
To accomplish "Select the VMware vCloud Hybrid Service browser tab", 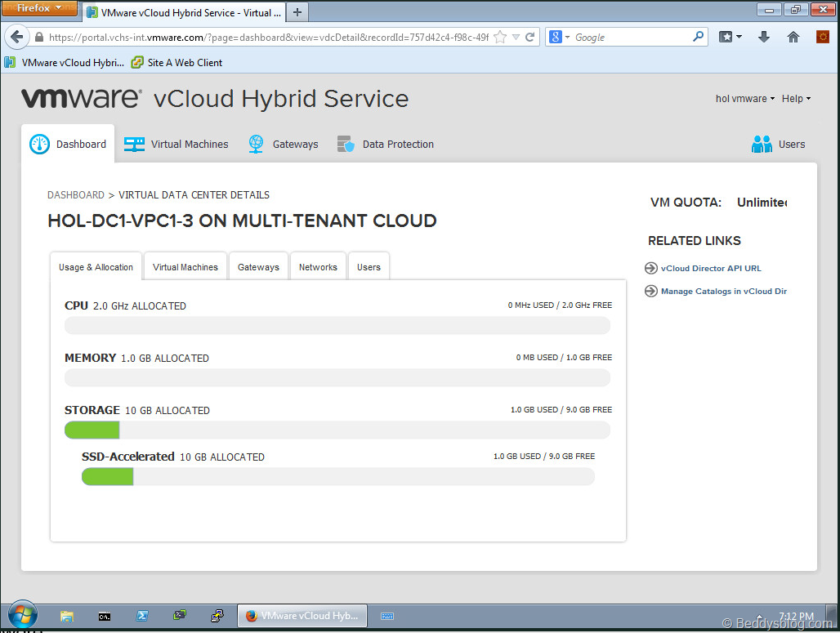I will click(184, 12).
